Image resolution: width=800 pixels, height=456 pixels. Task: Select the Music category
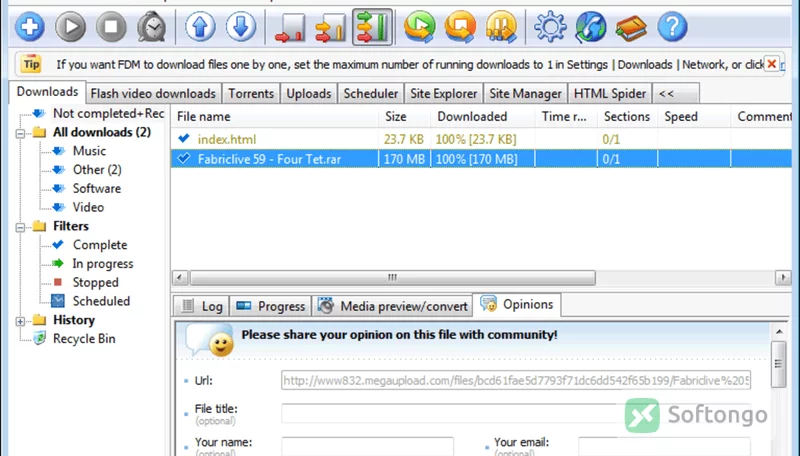[89, 151]
